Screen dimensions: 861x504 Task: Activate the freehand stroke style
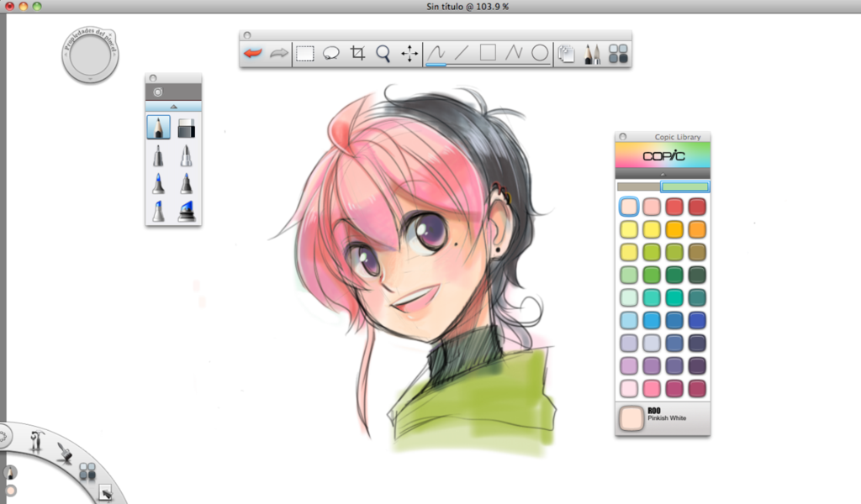point(436,53)
